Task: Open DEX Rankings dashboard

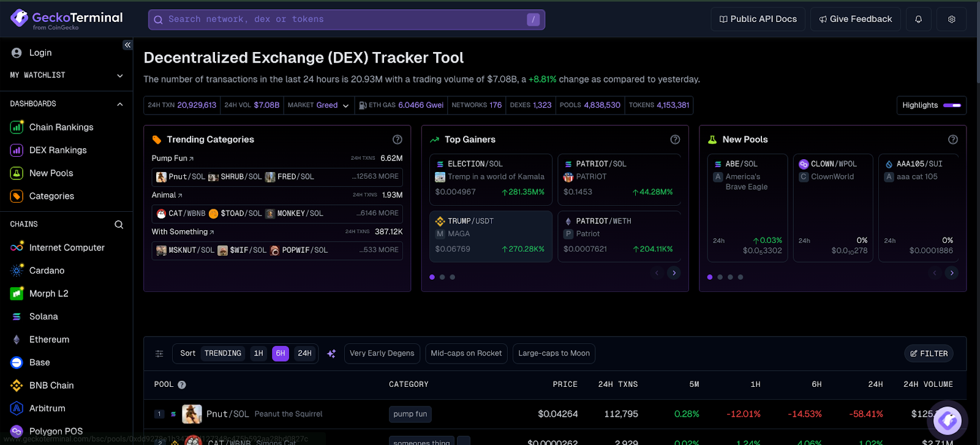Action: (58, 150)
